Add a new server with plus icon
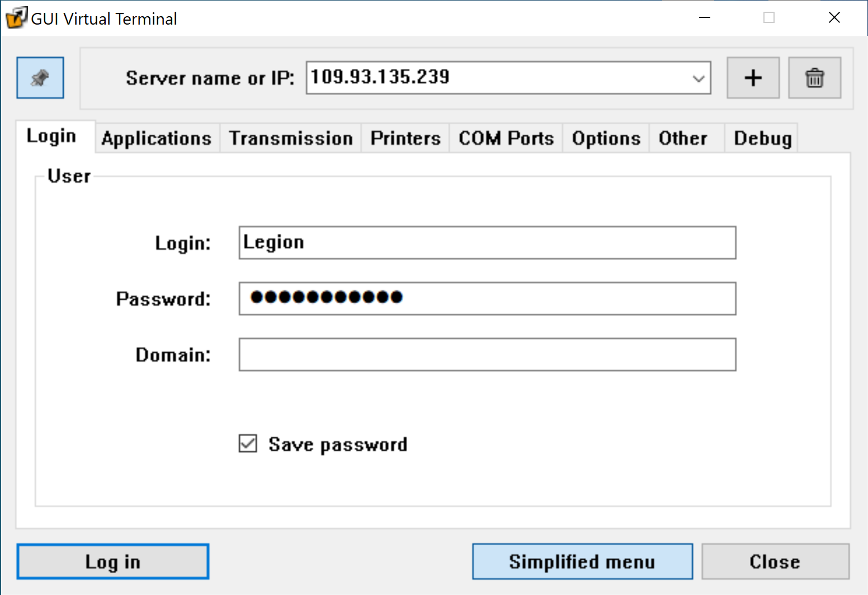The width and height of the screenshot is (868, 595). tap(753, 78)
